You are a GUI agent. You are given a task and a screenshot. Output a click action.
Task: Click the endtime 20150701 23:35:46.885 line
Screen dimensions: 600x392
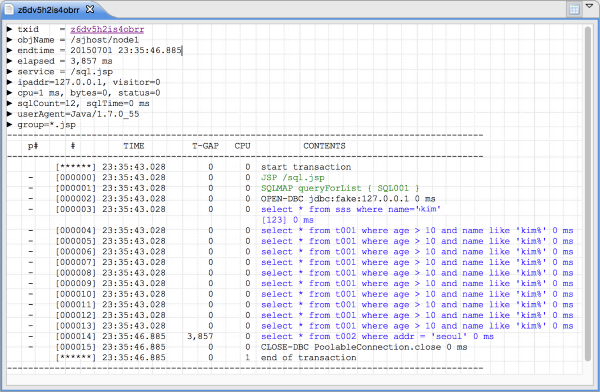pyautogui.click(x=99, y=51)
